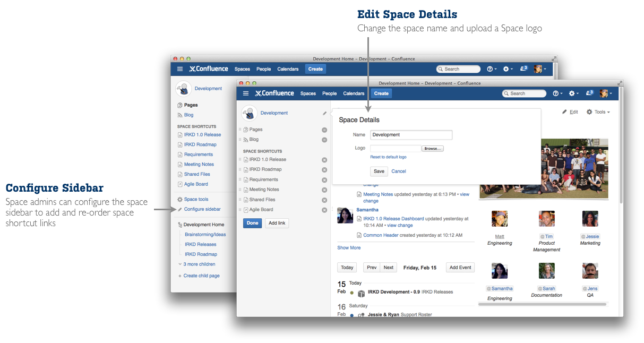Screen dimensions: 644x343
Task: Click Create in the back window
Action: 315,69
